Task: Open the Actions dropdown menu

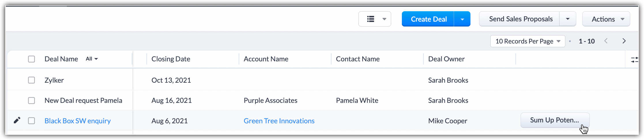Action: tap(606, 19)
